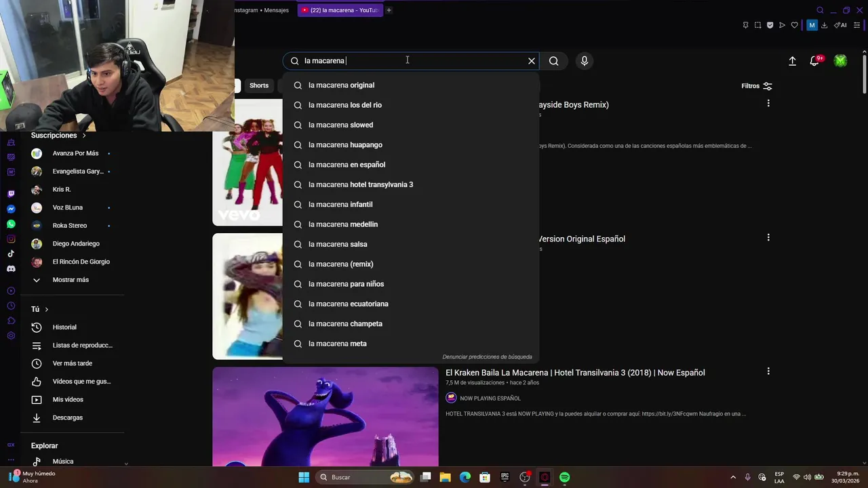Select suggestion 'la macarena huapango'
The image size is (868, 488).
point(411,145)
